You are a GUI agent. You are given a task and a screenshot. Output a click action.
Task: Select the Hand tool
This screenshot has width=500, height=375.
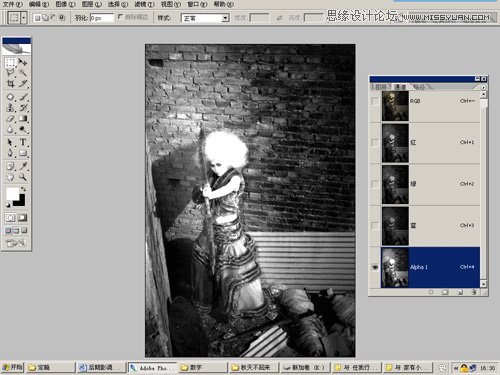(x=10, y=177)
